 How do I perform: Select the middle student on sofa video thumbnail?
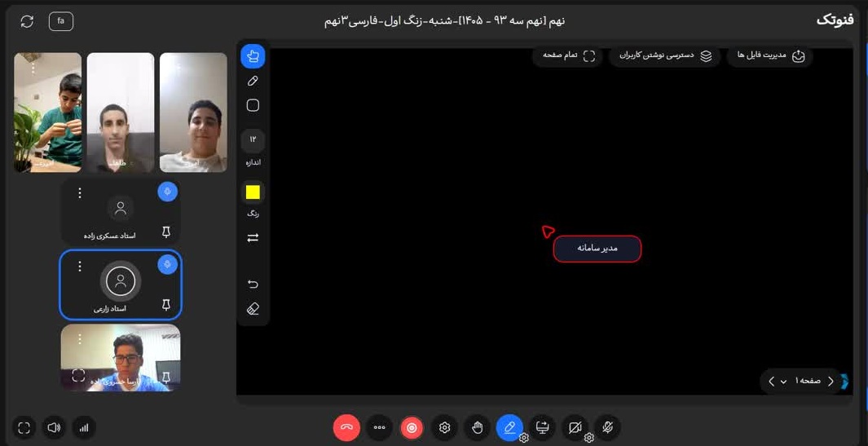(121, 113)
